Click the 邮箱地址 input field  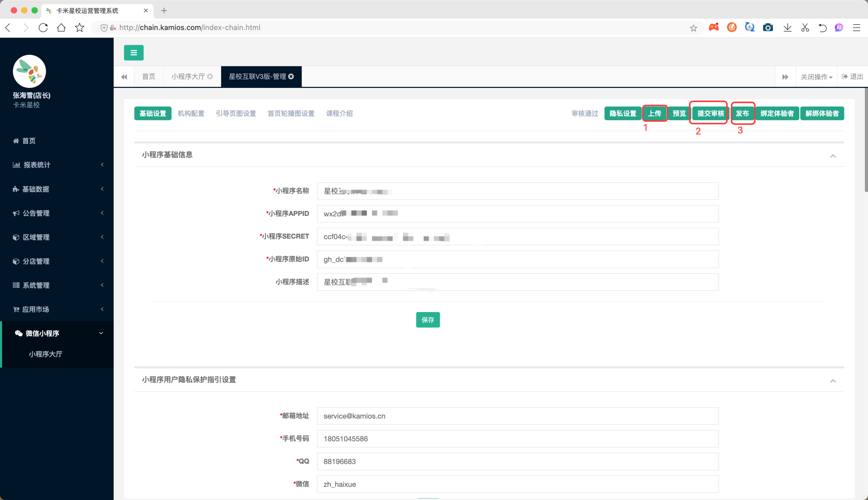tap(517, 416)
